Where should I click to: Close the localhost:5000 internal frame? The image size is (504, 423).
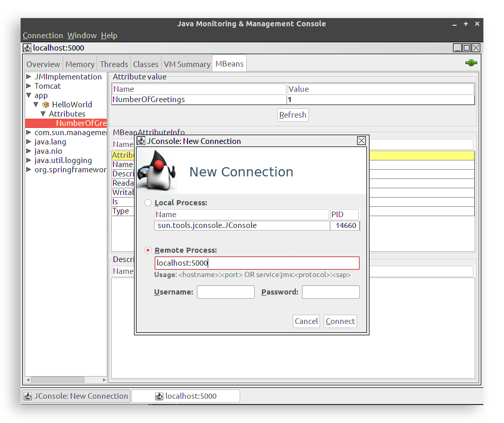[476, 48]
